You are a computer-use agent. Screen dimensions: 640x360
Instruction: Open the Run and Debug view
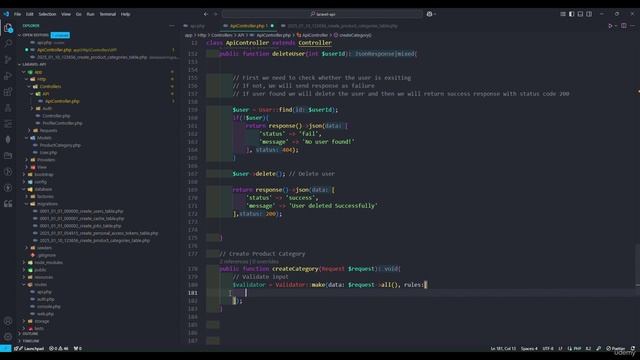pos(8,76)
